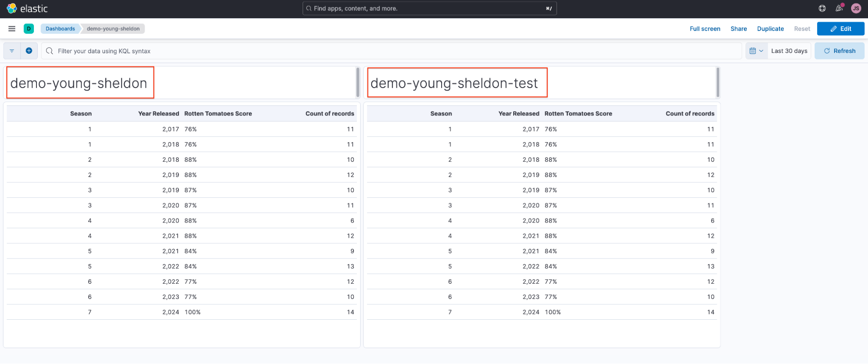Sort left table by Season header
Screen dimensions: 868x364
click(x=81, y=114)
